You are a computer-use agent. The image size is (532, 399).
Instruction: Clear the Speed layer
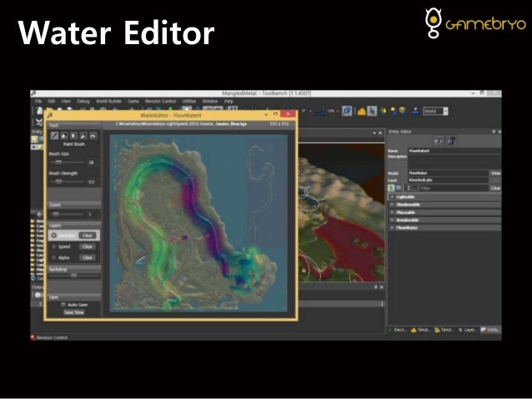(88, 247)
